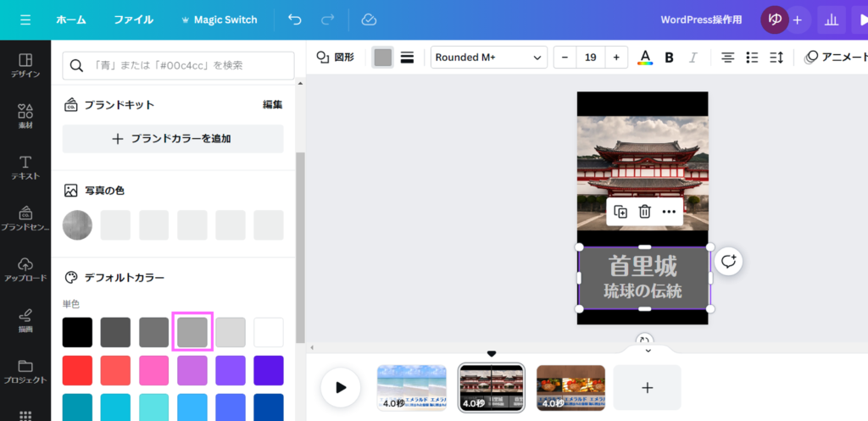Switch to the テキスト sidebar tab
Image resolution: width=868 pixels, height=421 pixels.
pos(25,168)
